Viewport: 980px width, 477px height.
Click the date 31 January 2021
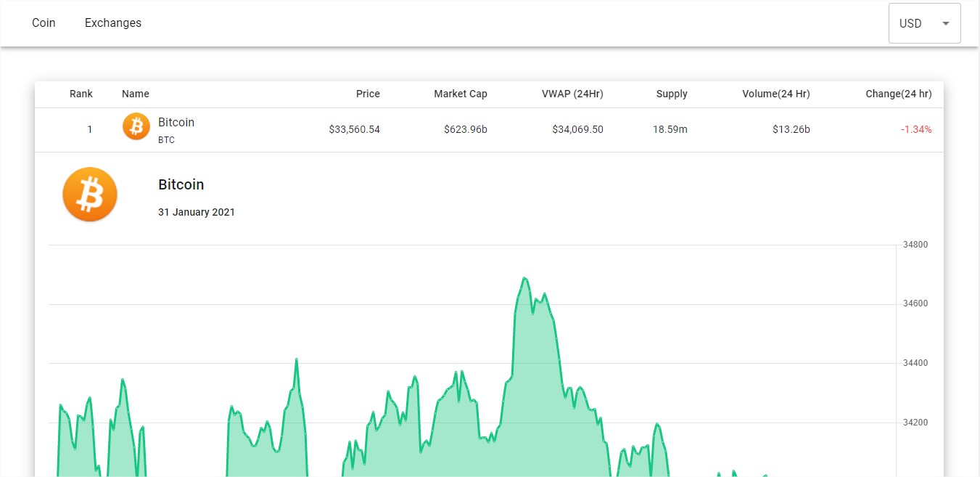197,213
